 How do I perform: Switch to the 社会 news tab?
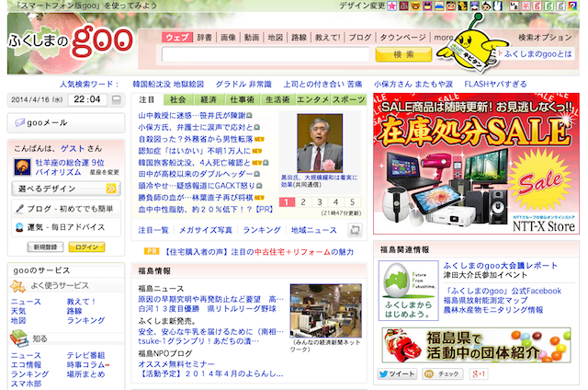pos(178,99)
